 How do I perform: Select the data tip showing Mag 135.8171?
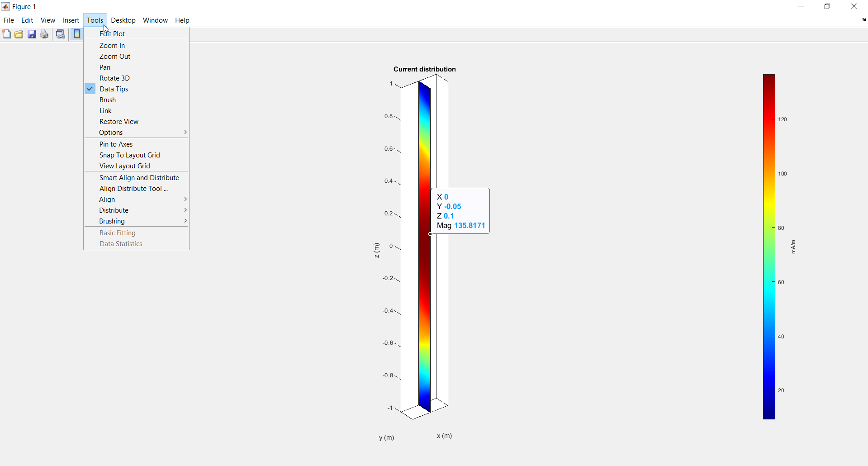[x=460, y=211]
